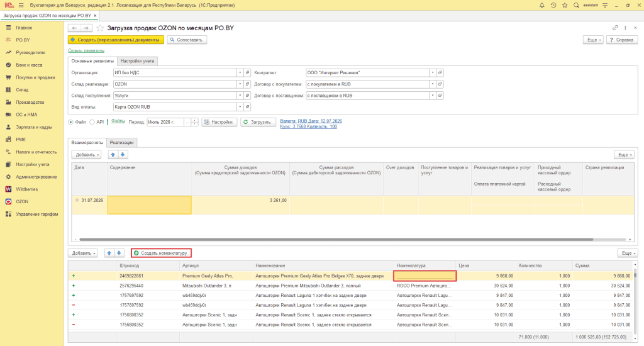This screenshot has width=644, height=346.
Task: Open the Wildberries section
Action: point(26,189)
